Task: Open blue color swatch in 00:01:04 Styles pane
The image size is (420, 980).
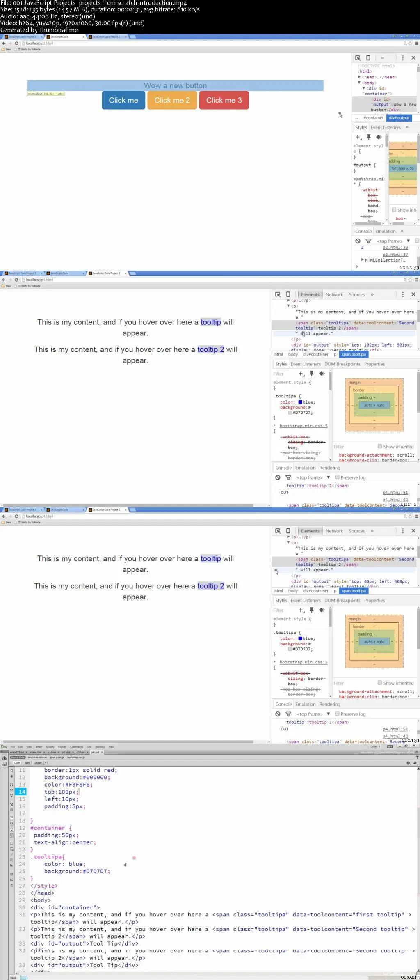Action: (x=300, y=402)
